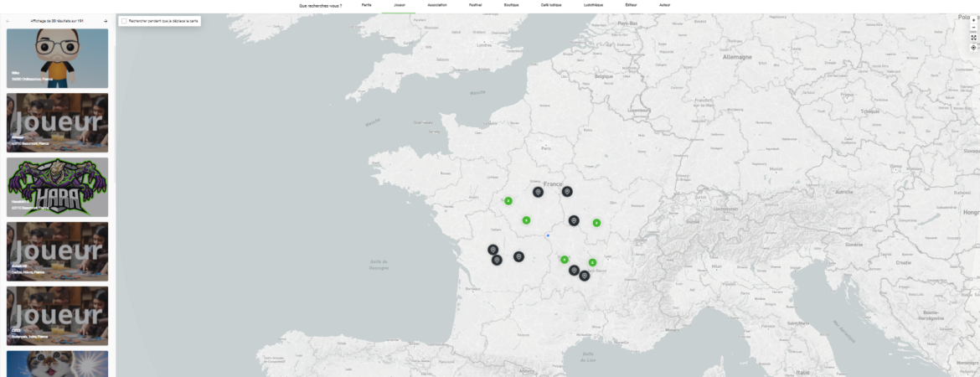This screenshot has width=980, height=377.
Task: Click the lone dark pin east of southwestern pair
Action: 518,256
